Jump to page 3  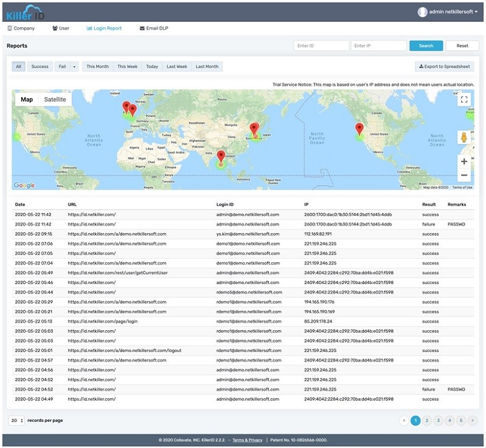(x=438, y=421)
